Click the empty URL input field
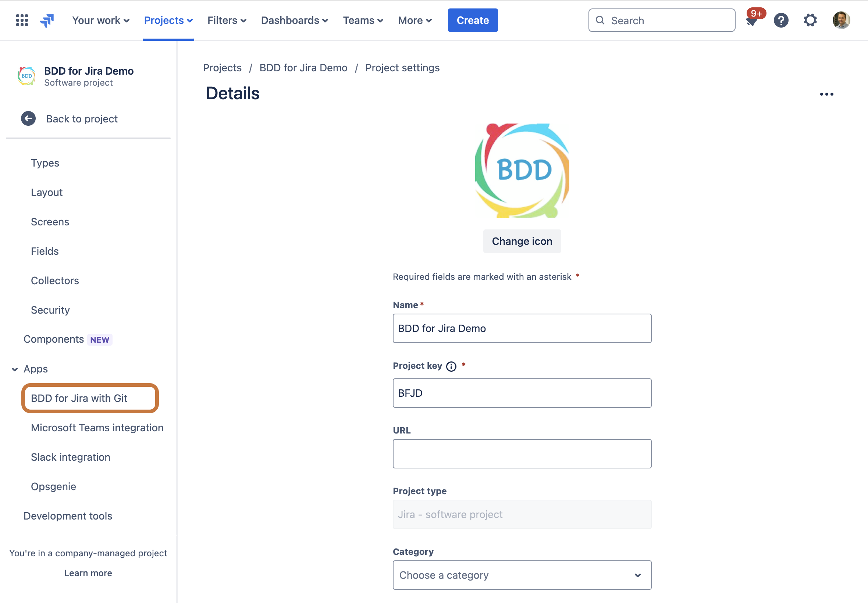 [x=522, y=454]
